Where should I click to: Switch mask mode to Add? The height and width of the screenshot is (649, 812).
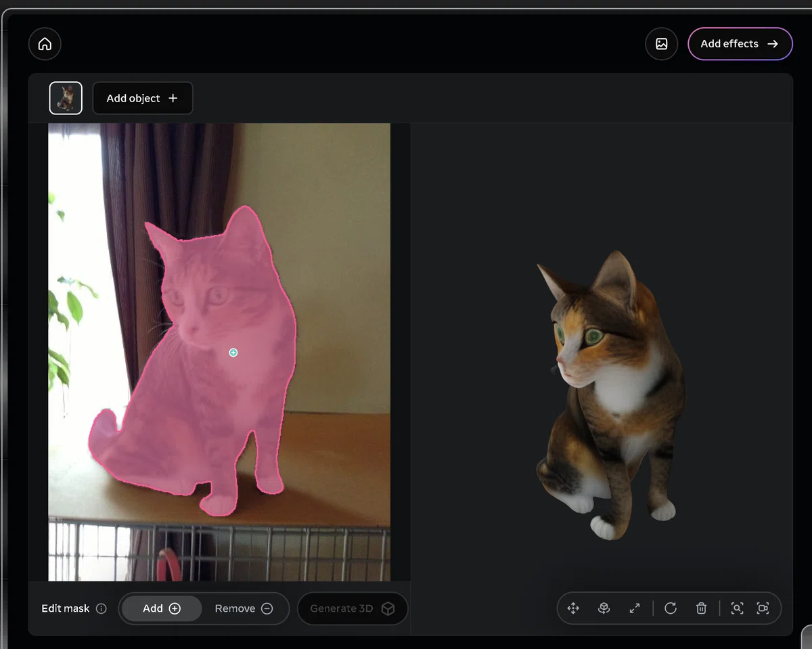161,608
